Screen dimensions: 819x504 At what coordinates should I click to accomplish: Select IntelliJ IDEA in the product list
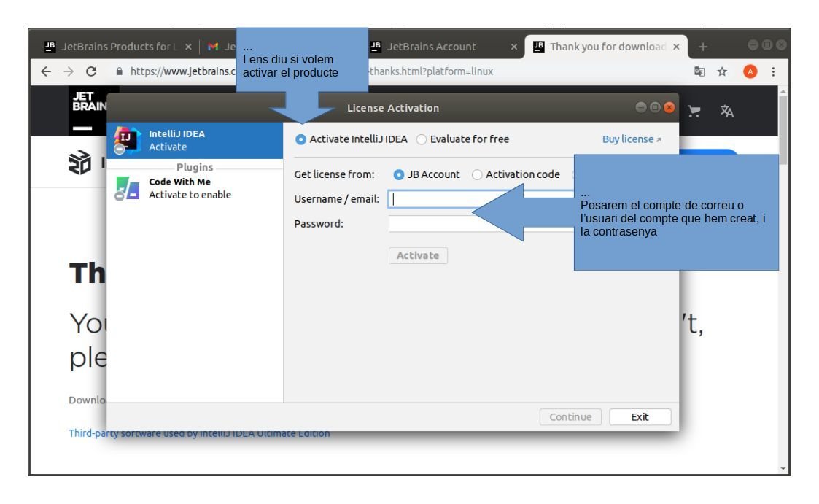coord(195,141)
